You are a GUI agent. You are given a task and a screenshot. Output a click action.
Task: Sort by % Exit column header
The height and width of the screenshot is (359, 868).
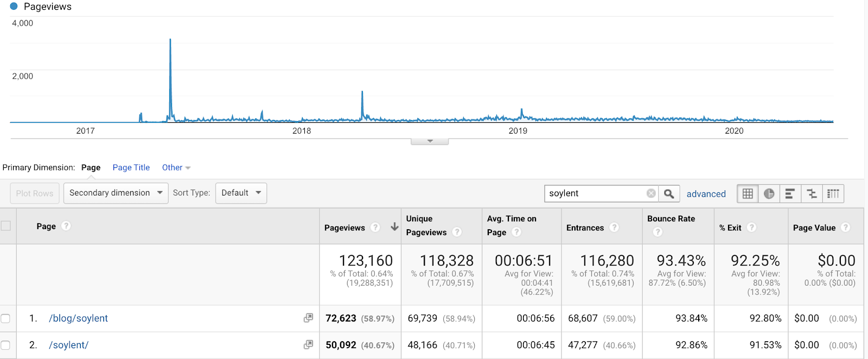(x=730, y=228)
